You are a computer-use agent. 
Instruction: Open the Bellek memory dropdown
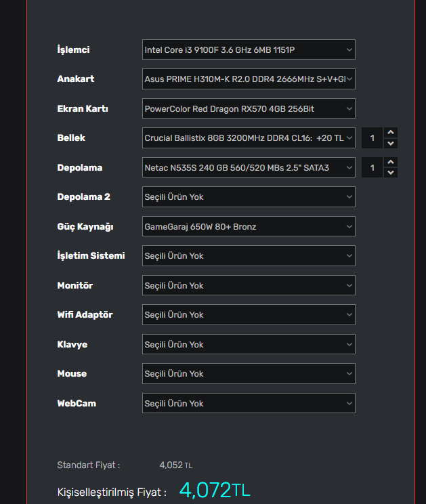pos(249,138)
